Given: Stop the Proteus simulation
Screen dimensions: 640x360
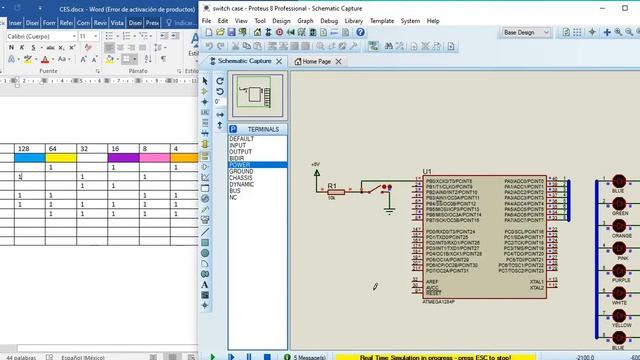Looking at the screenshot, I should tap(267, 357).
